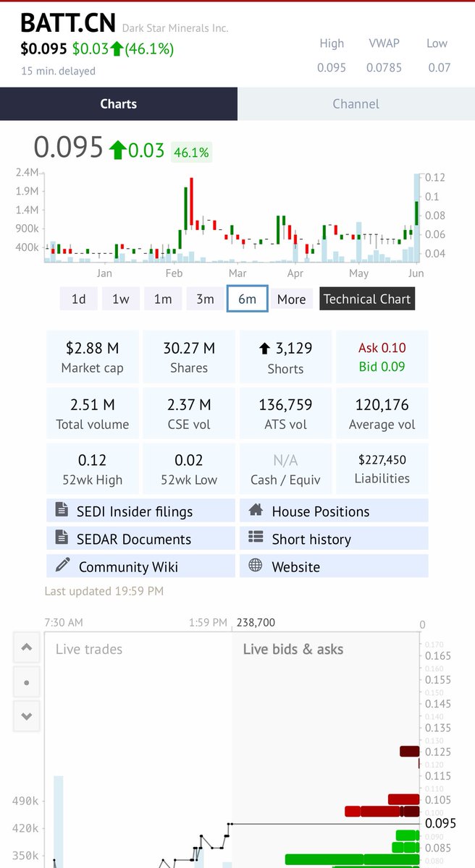Select the 1d chart range

point(78,299)
